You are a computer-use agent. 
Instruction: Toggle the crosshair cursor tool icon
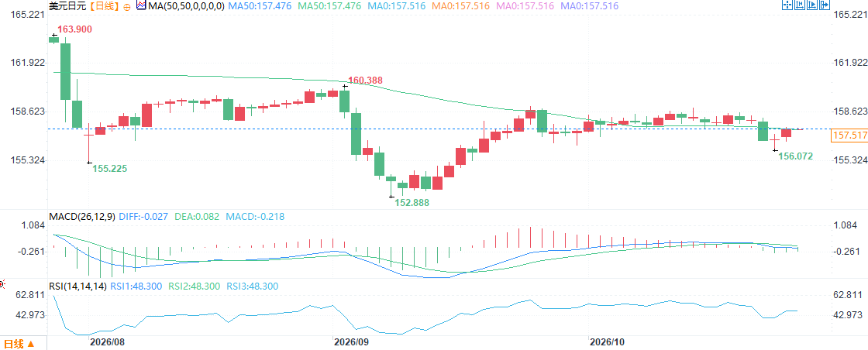pos(787,5)
